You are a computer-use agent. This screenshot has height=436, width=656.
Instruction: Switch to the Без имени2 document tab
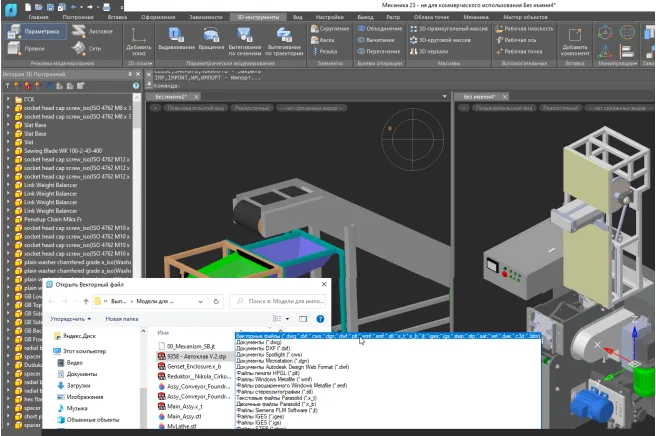click(170, 95)
